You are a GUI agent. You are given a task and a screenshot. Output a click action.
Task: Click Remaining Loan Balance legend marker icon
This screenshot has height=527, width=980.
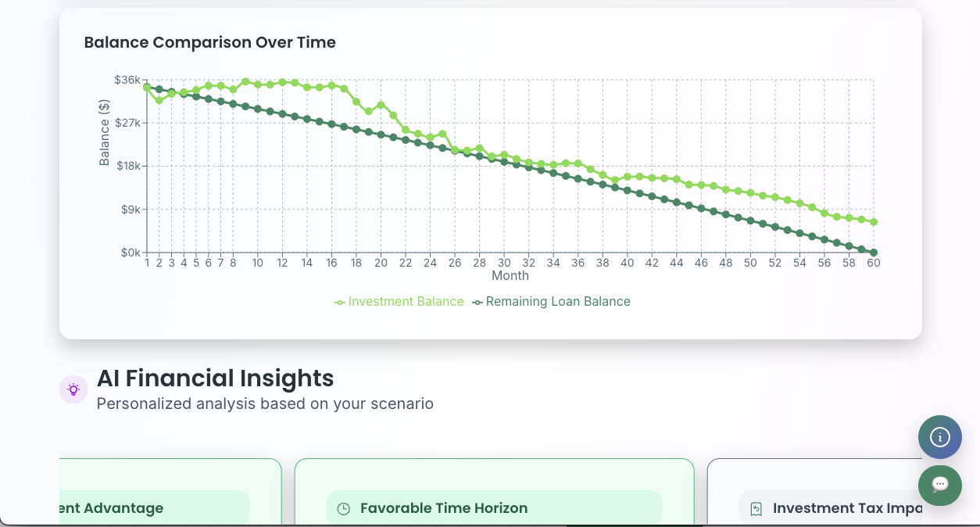[x=477, y=303]
